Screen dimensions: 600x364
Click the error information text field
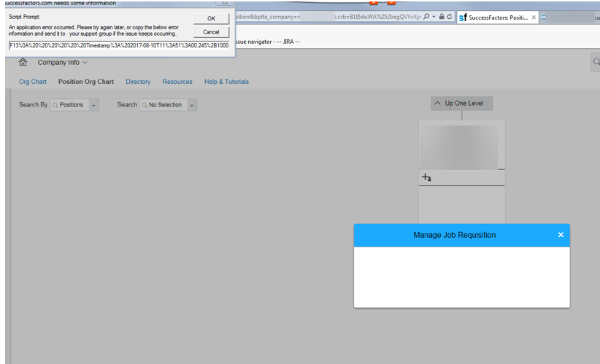tap(119, 45)
